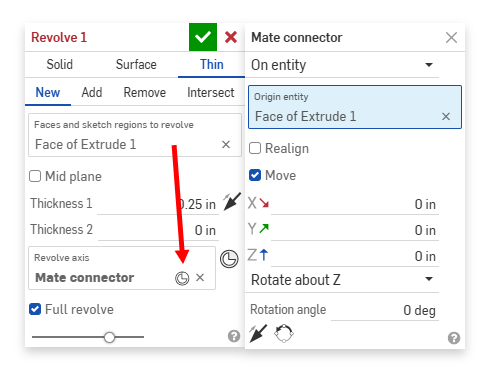
Task: Close the Mate connector dialog
Action: click(451, 37)
